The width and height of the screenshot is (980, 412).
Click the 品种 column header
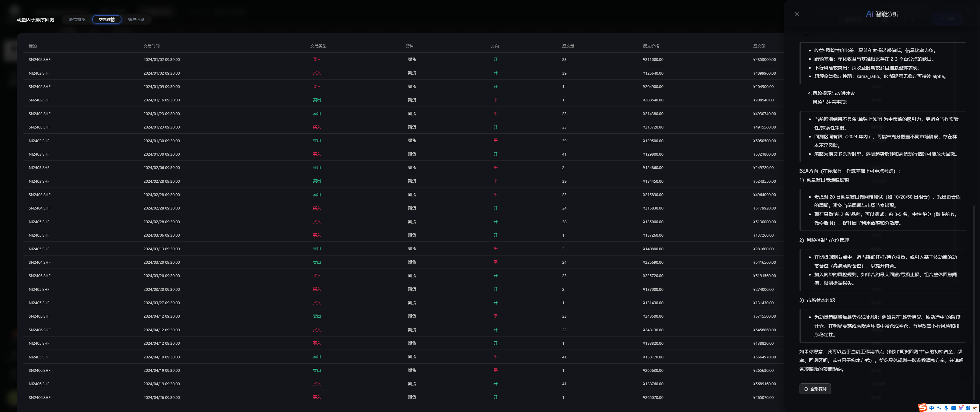click(409, 46)
